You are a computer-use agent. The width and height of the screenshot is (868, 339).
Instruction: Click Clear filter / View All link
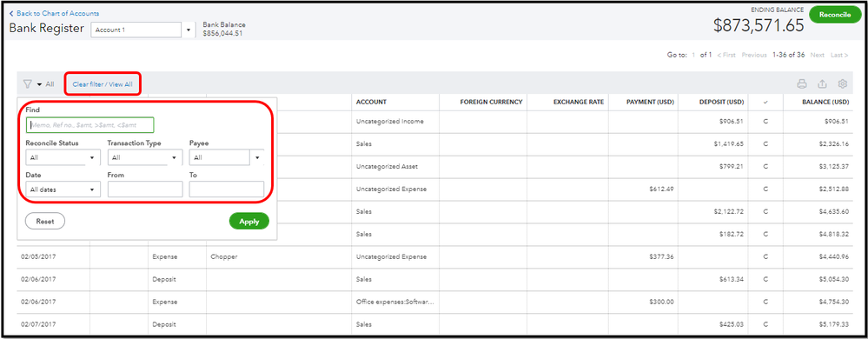tap(103, 84)
